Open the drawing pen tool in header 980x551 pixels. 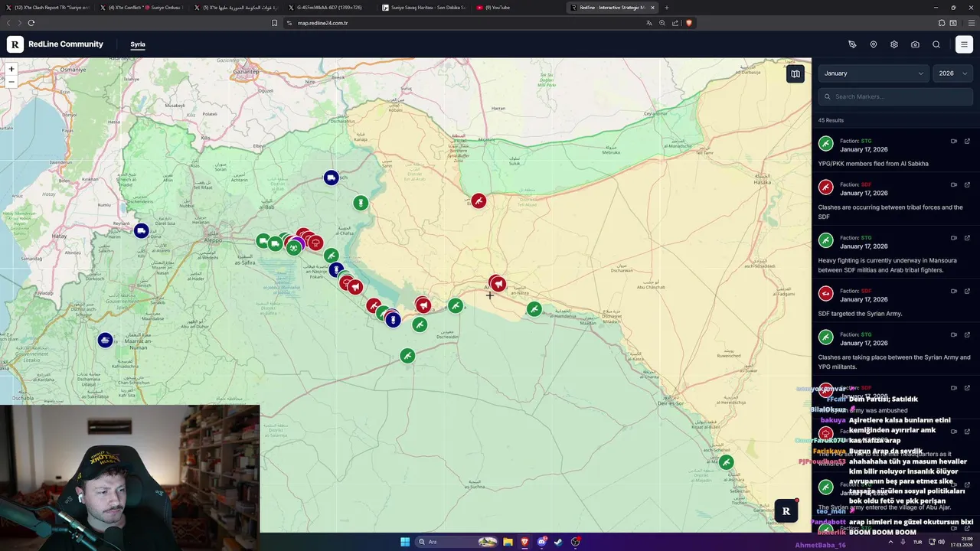pyautogui.click(x=852, y=44)
